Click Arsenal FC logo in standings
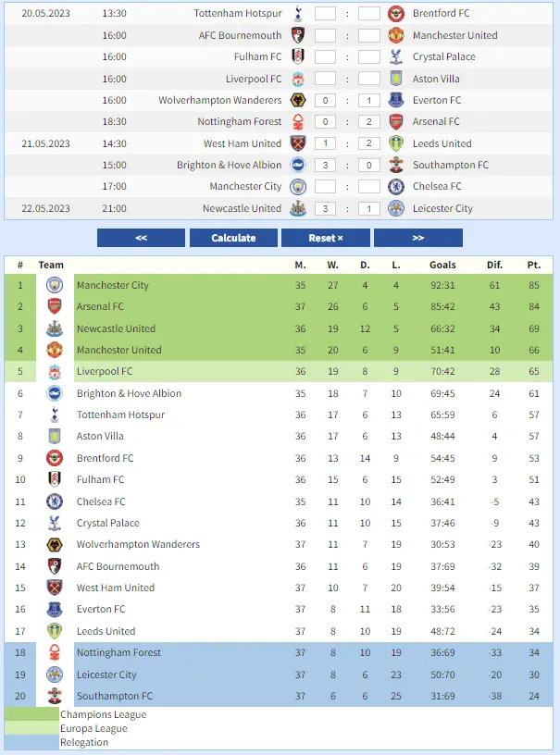This screenshot has width=560, height=755. pos(55,306)
